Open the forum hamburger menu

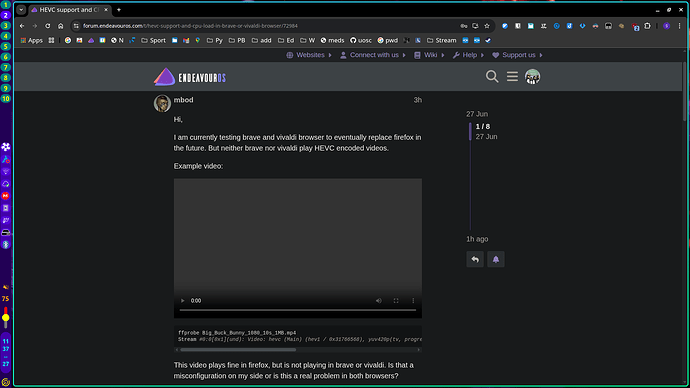tap(512, 77)
